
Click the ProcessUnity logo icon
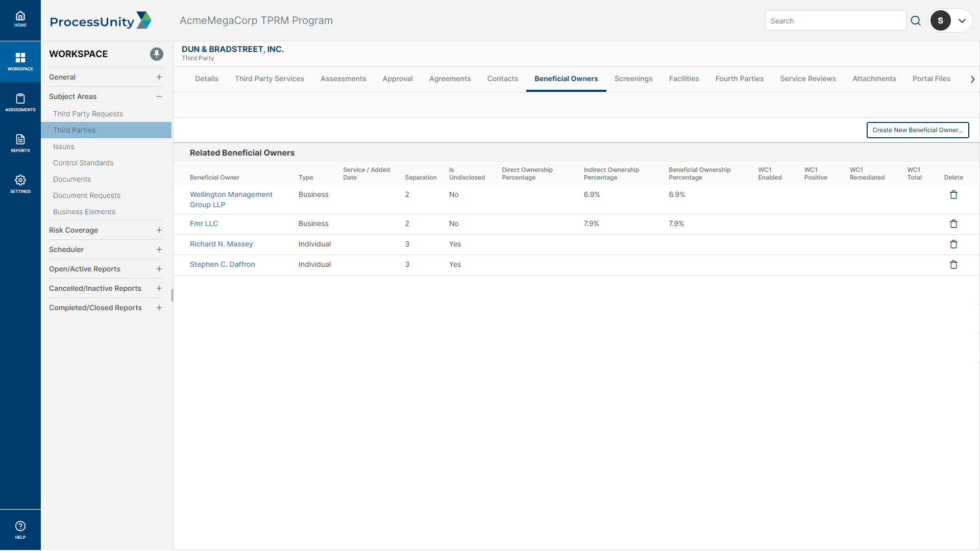click(x=143, y=20)
